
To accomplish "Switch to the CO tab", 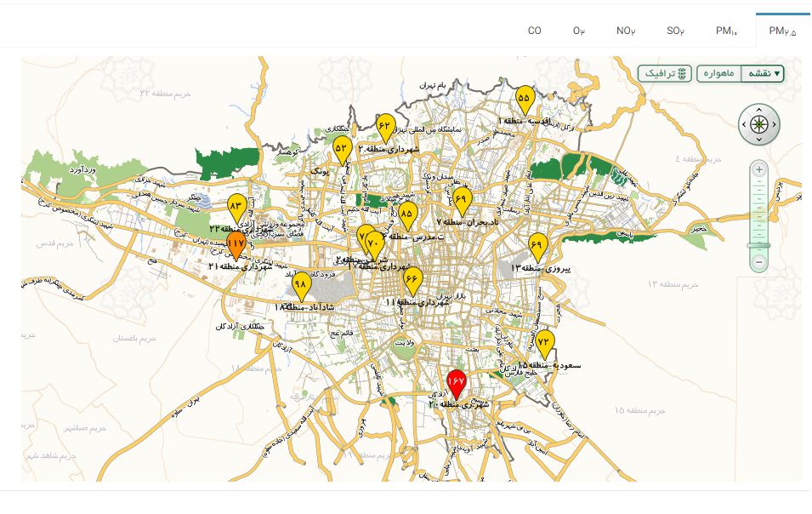I will tap(535, 31).
